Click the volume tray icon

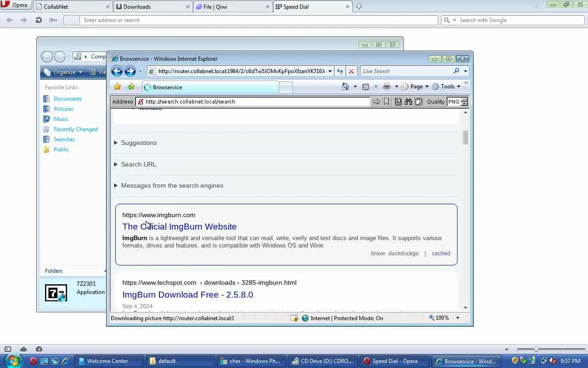click(553, 361)
